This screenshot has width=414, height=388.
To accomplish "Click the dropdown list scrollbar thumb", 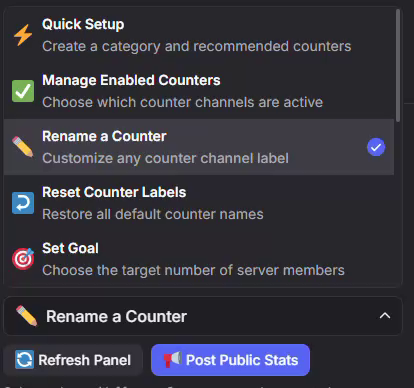I will click(398, 65).
